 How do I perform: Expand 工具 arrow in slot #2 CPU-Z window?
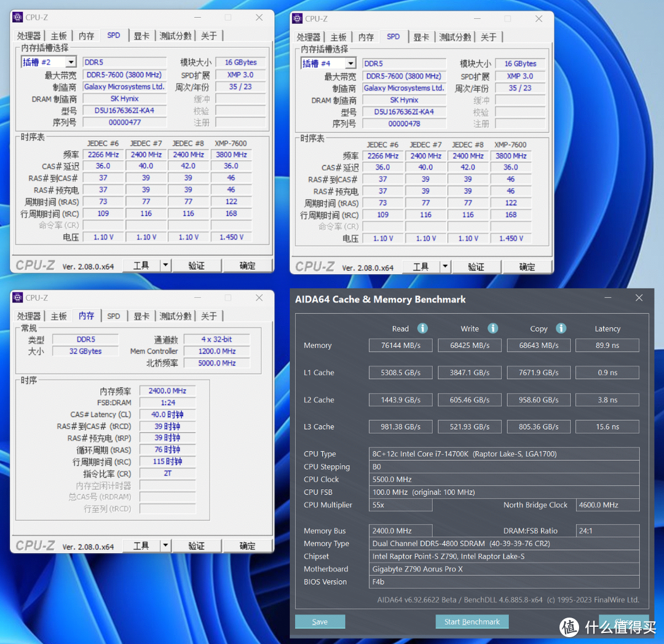[x=165, y=265]
